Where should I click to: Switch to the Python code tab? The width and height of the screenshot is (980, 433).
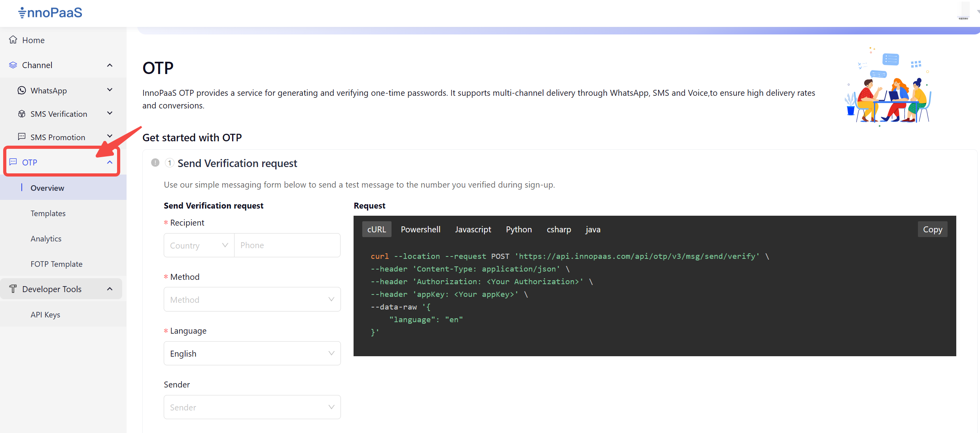coord(518,230)
